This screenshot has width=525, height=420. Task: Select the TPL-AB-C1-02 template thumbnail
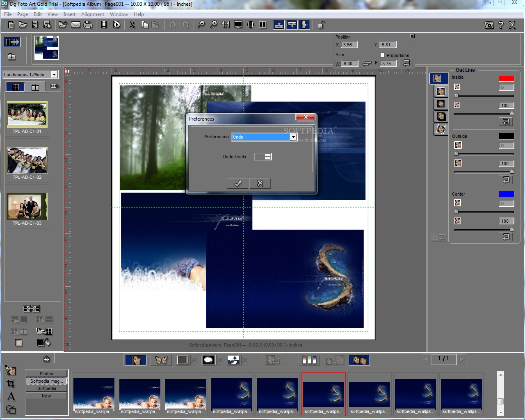pos(27,160)
